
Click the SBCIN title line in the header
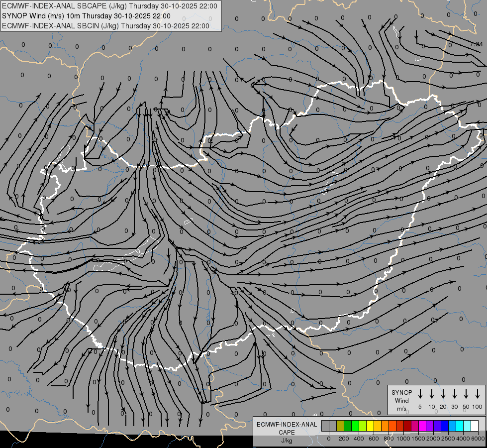105,26
